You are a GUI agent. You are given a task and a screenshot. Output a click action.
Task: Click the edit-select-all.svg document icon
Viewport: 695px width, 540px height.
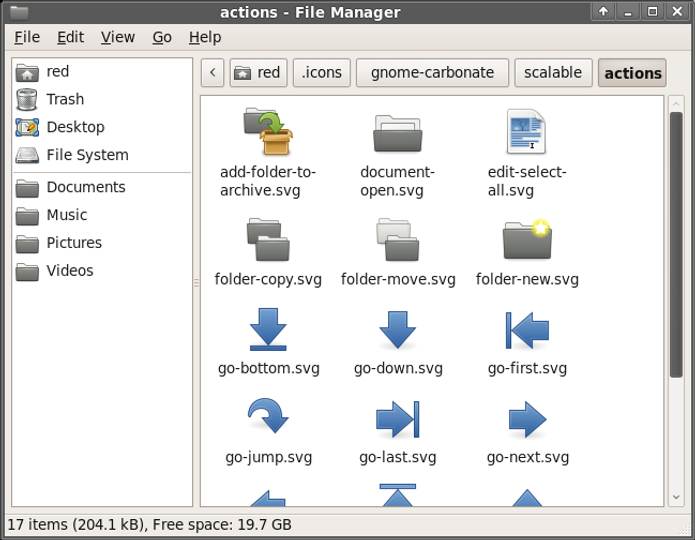(x=526, y=131)
